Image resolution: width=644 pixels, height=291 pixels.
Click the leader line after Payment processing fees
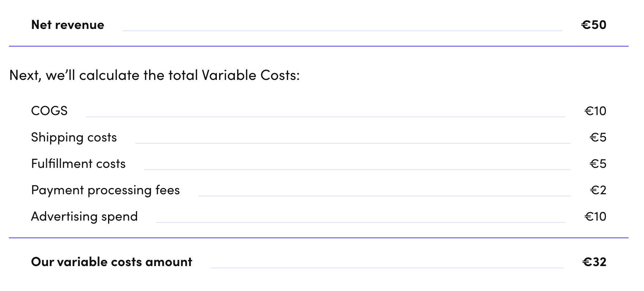click(385, 196)
